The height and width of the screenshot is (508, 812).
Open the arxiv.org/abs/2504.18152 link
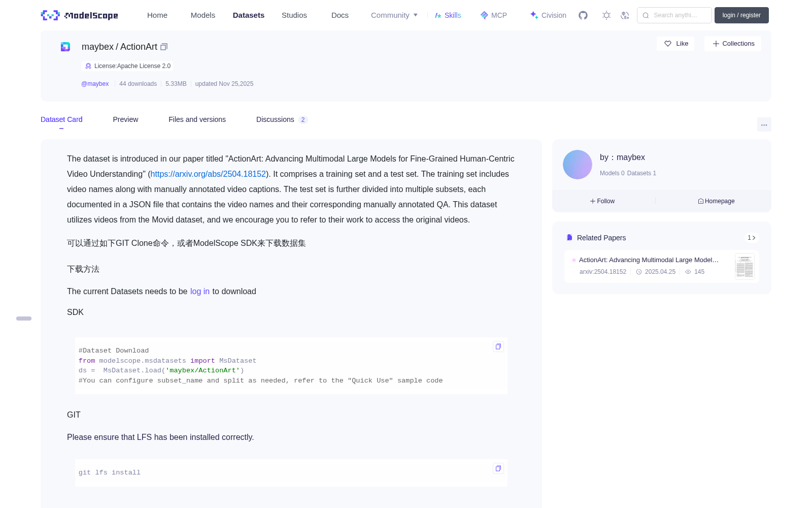pos(208,174)
